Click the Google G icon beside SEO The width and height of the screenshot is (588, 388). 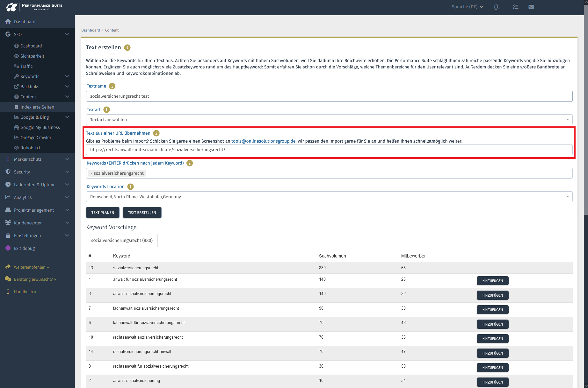click(8, 34)
